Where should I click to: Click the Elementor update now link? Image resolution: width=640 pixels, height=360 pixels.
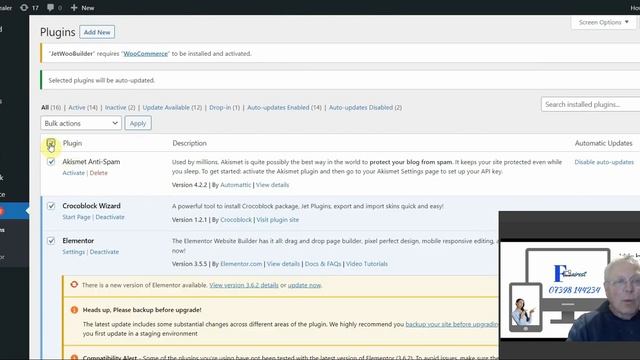tap(304, 285)
